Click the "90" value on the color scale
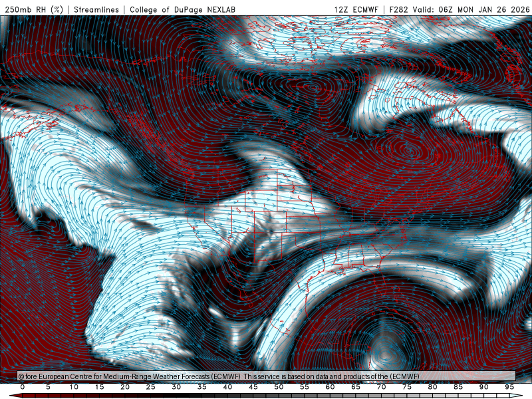The width and height of the screenshot is (532, 399). [483, 387]
